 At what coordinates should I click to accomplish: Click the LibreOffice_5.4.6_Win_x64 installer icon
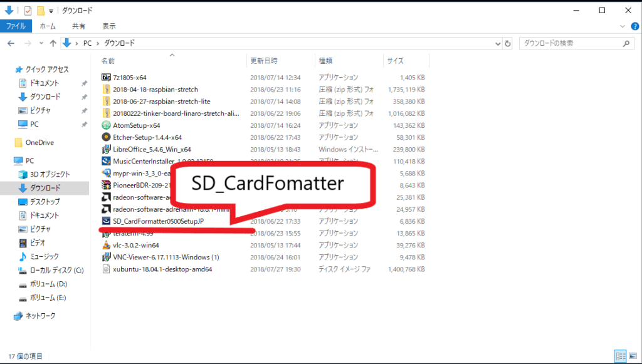click(106, 149)
